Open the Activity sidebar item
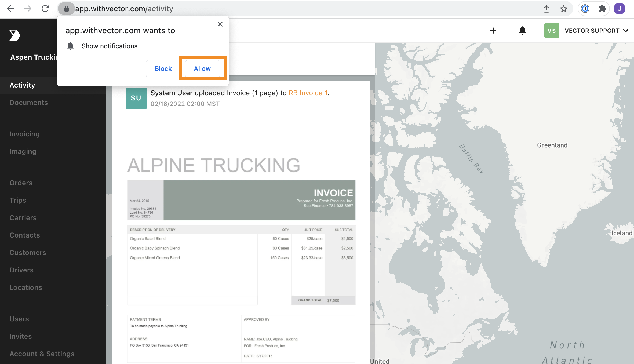The image size is (634, 364). (x=53, y=85)
